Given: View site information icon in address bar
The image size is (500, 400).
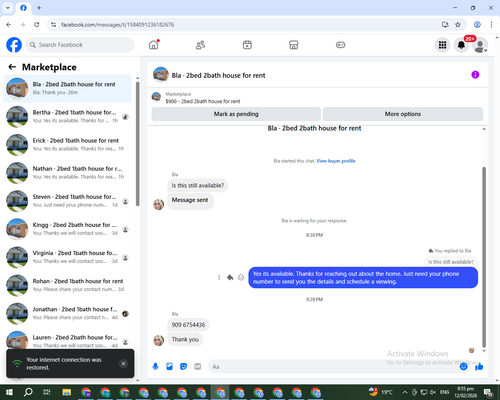Looking at the screenshot, I should (53, 25).
